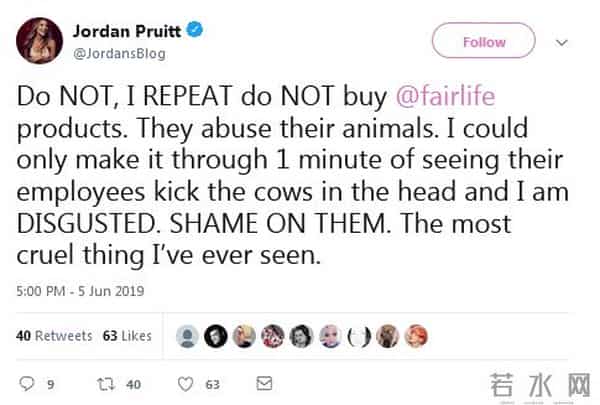
Task: Click the black-and-white dark liker avatar
Action: 215,336
